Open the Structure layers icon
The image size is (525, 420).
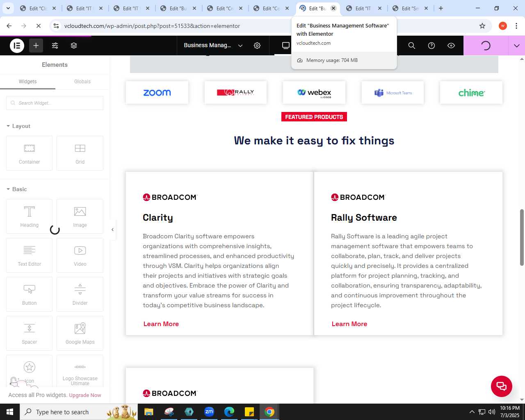tap(74, 46)
